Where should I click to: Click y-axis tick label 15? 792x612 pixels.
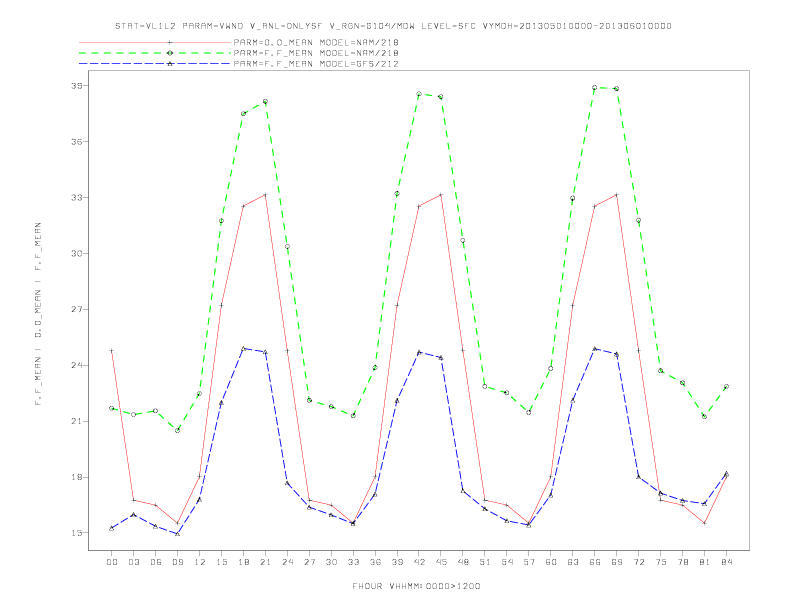point(76,533)
